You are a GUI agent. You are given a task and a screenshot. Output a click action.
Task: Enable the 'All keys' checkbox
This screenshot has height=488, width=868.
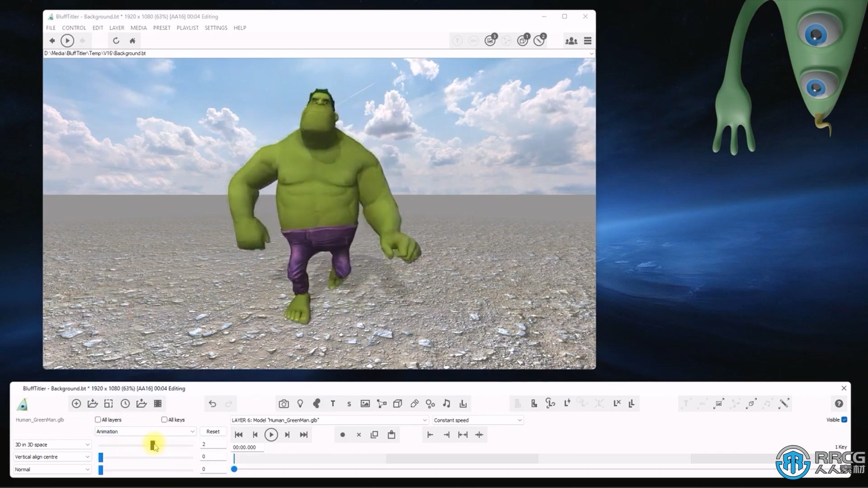(164, 419)
